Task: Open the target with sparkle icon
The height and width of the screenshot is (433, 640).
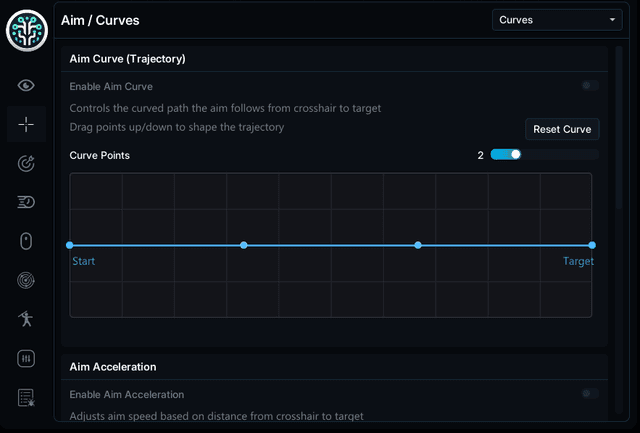Action: pyautogui.click(x=26, y=163)
